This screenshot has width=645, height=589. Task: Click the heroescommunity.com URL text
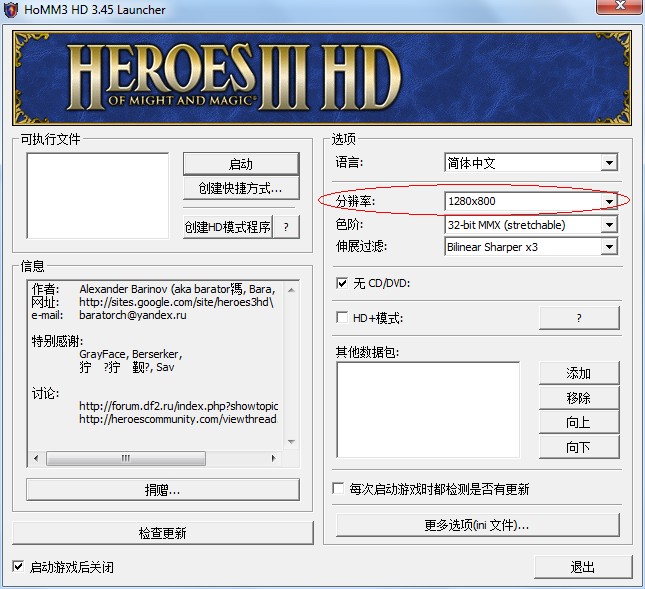[x=178, y=419]
